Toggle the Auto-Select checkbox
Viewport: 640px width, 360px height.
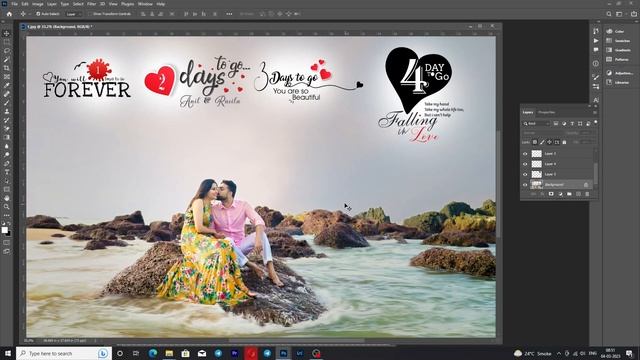pos(38,14)
